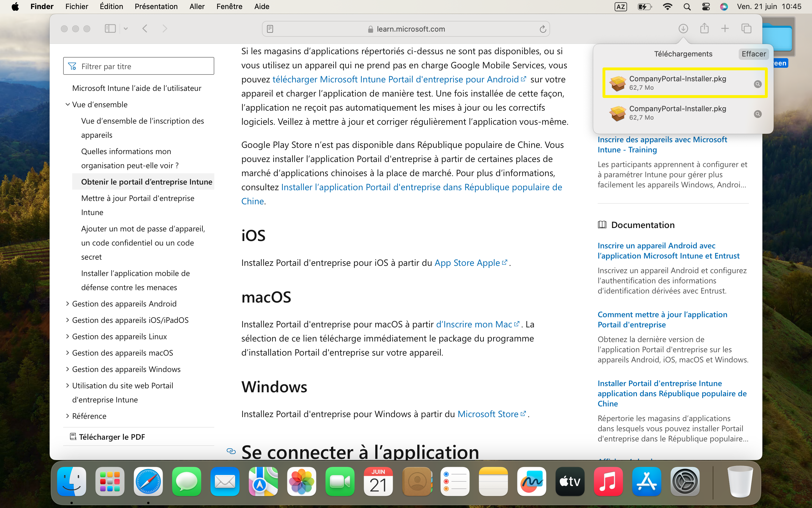Collapse the Vue d'ensemble section
812x508 pixels.
tap(68, 104)
